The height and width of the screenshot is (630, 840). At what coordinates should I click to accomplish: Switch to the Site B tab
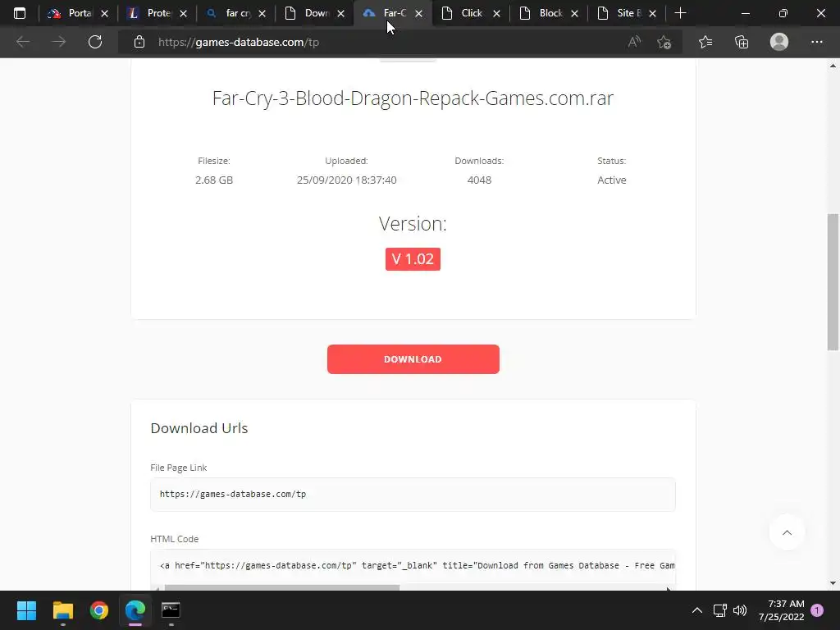click(619, 13)
